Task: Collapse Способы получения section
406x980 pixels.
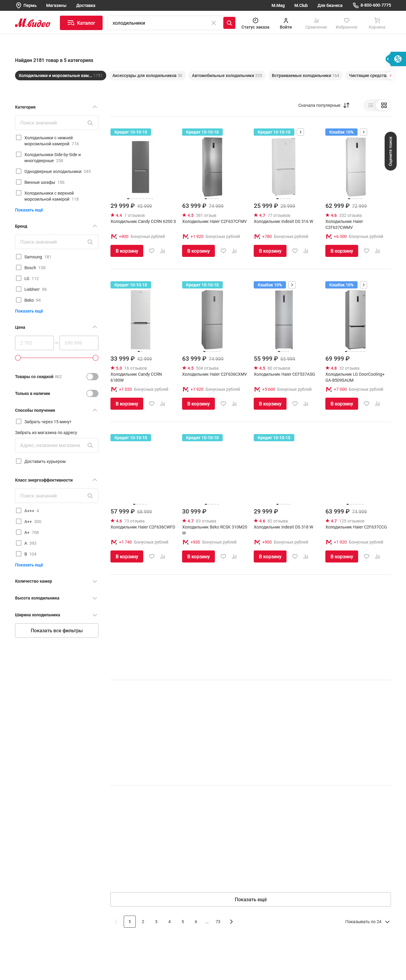Action: point(95,410)
